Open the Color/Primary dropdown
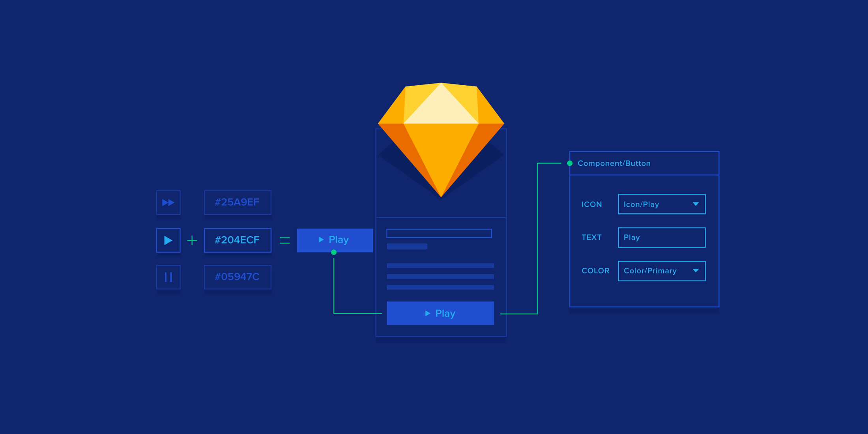 tap(661, 271)
